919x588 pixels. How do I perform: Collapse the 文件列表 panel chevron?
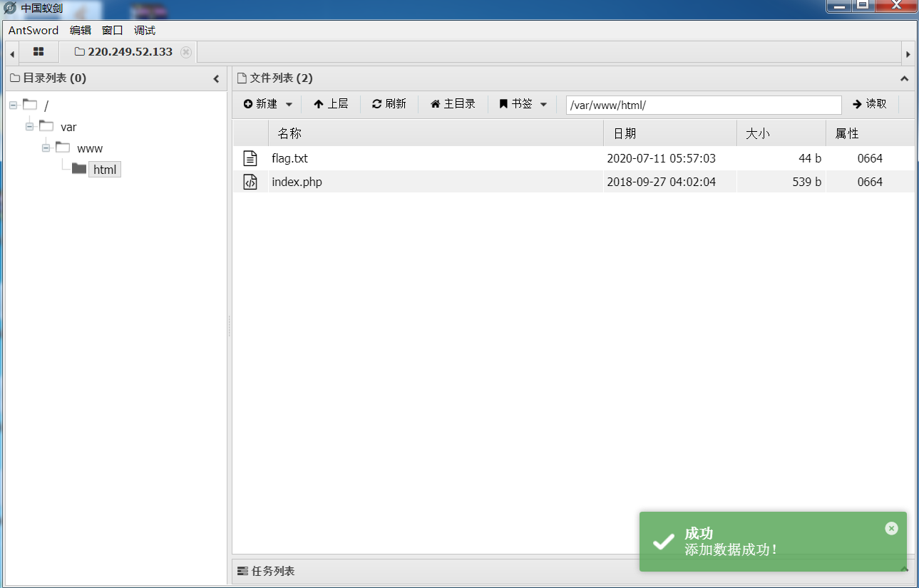click(904, 78)
